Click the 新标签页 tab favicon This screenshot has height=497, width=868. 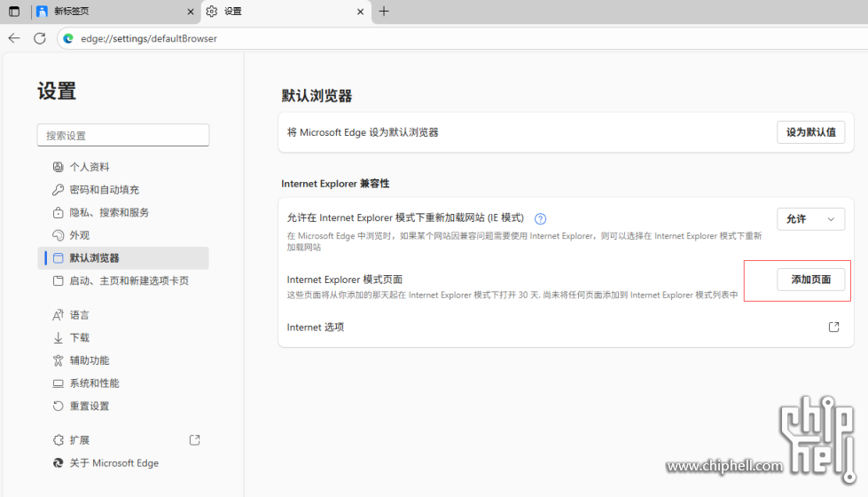[42, 11]
